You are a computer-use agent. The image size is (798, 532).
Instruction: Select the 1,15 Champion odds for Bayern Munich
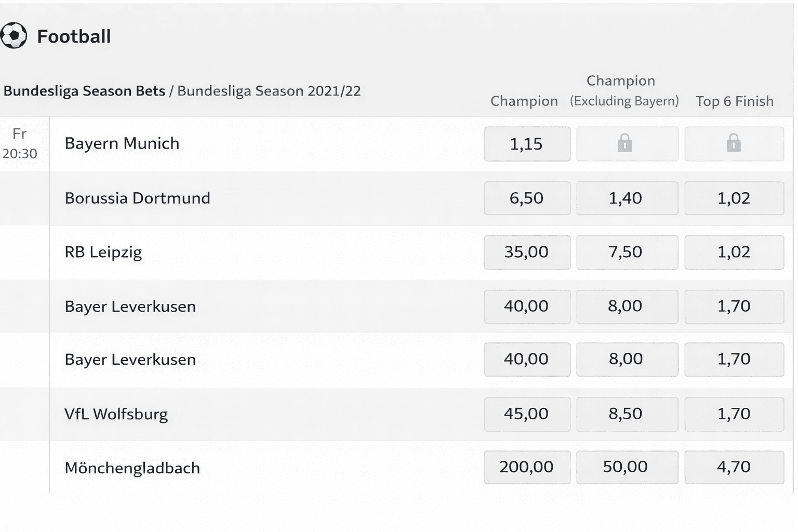(x=527, y=144)
